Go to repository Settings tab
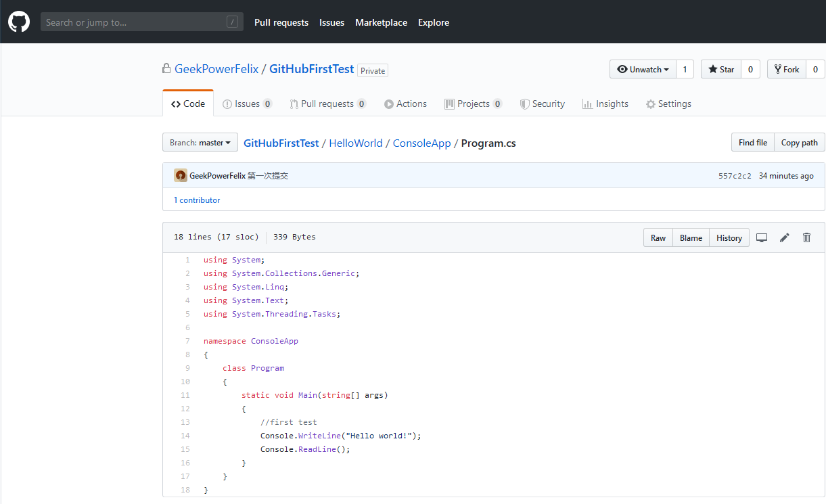The width and height of the screenshot is (826, 504). (x=668, y=104)
